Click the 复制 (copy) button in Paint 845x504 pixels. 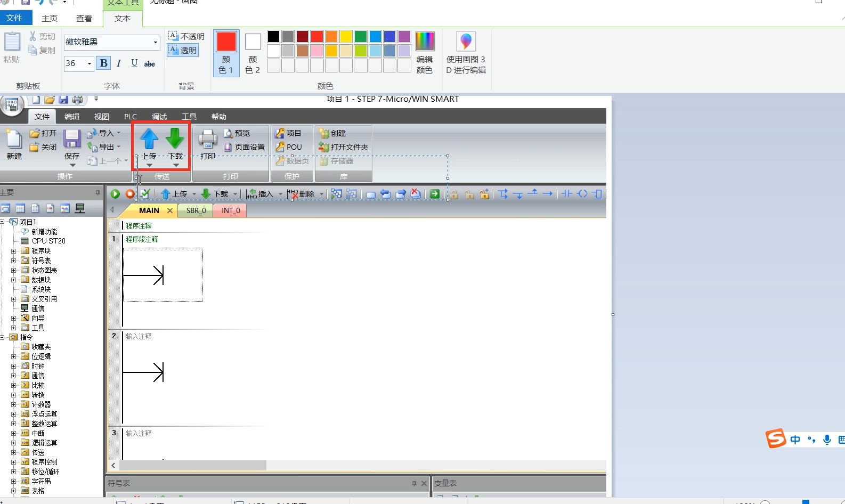pos(42,50)
